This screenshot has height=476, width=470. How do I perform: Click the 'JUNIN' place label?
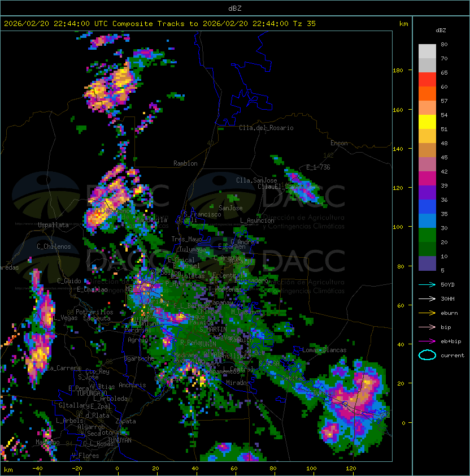[208, 344]
